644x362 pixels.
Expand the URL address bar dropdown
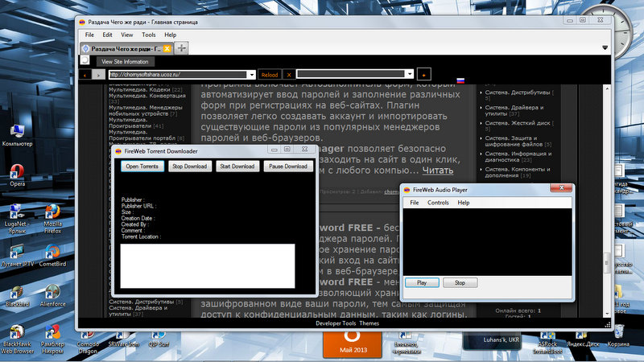(x=251, y=74)
